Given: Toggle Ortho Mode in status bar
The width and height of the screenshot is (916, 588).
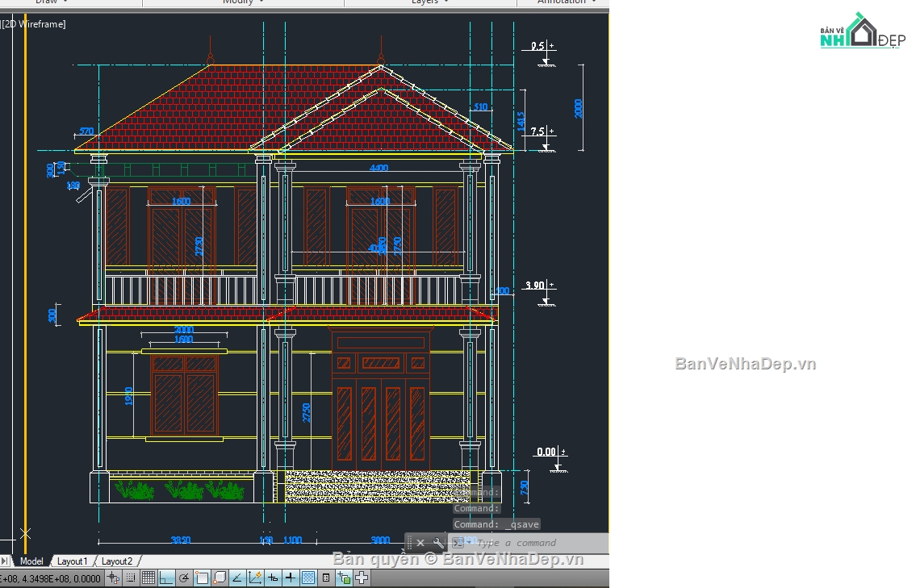Looking at the screenshot, I should point(166,578).
